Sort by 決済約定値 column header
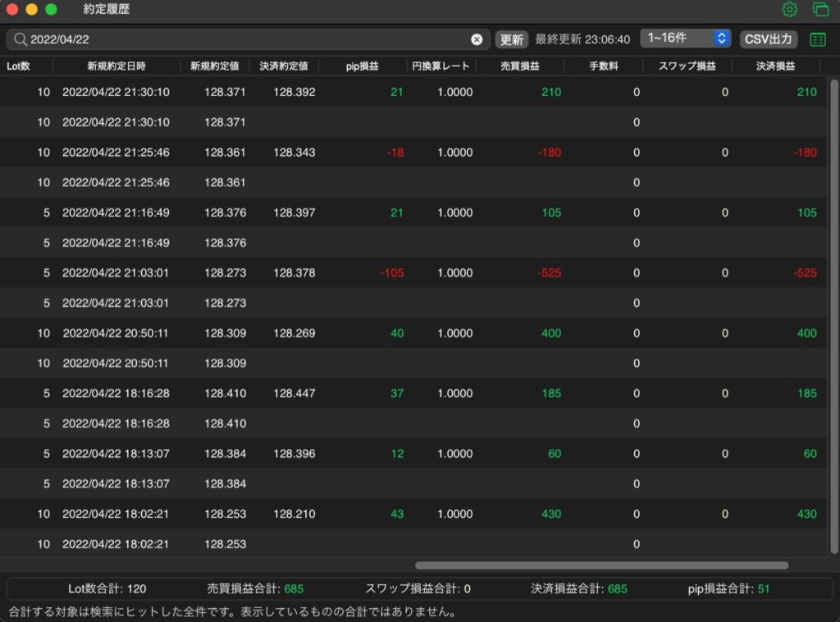Screen dimensions: 840x622 pyautogui.click(x=283, y=66)
